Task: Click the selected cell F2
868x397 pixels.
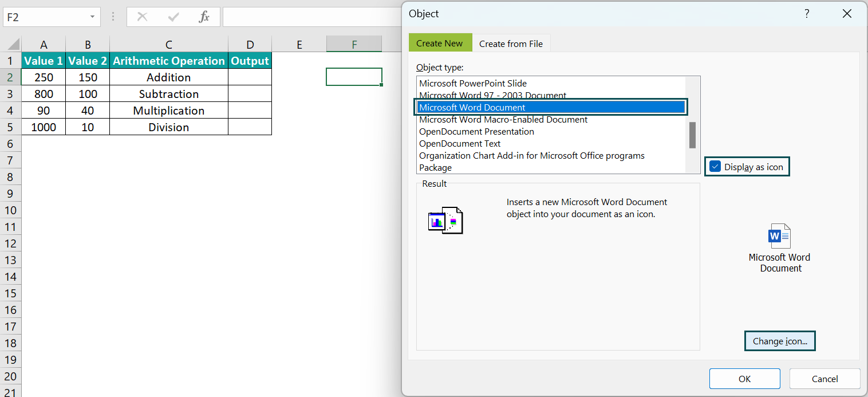Action: (354, 77)
